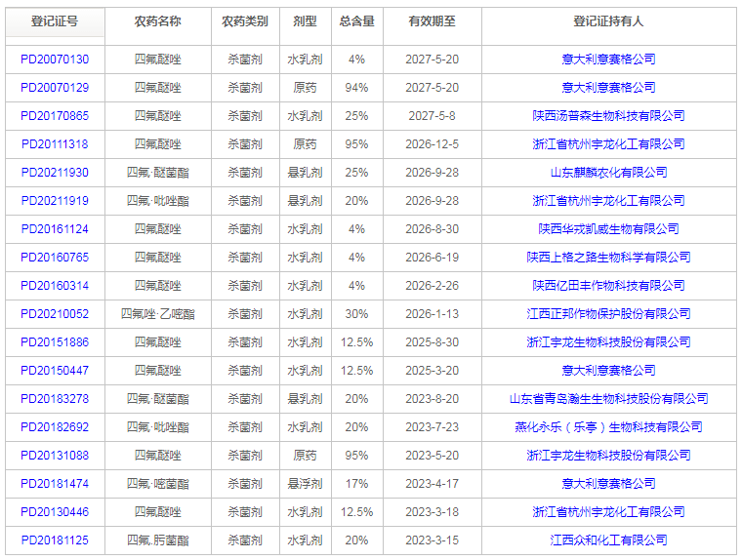This screenshot has height=560, width=742.
Task: Select expiry date 2025-3-20
Action: (433, 371)
